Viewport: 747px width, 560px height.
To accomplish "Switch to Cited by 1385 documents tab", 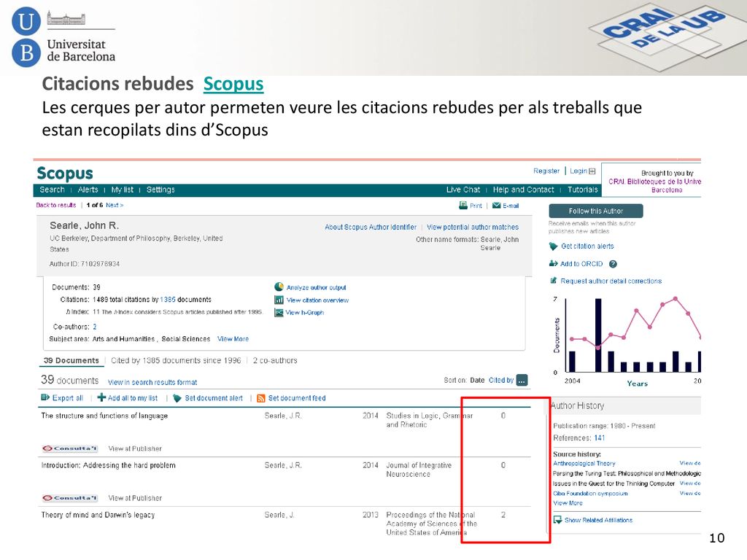I will [176, 360].
